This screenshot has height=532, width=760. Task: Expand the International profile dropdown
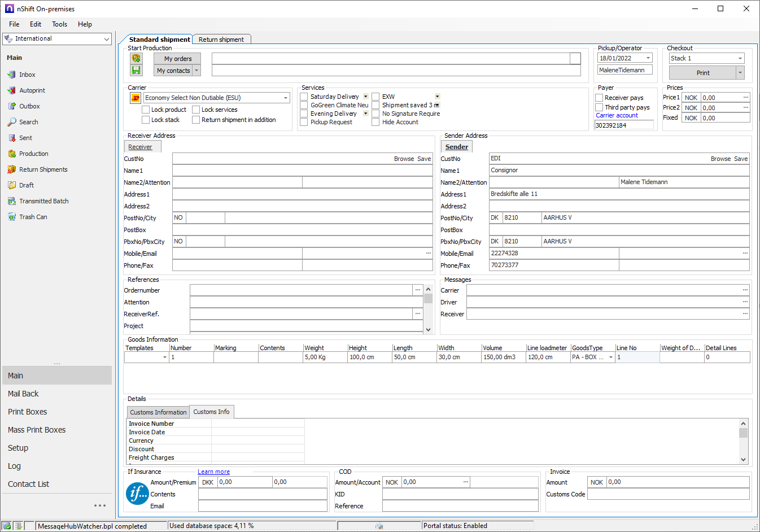107,39
